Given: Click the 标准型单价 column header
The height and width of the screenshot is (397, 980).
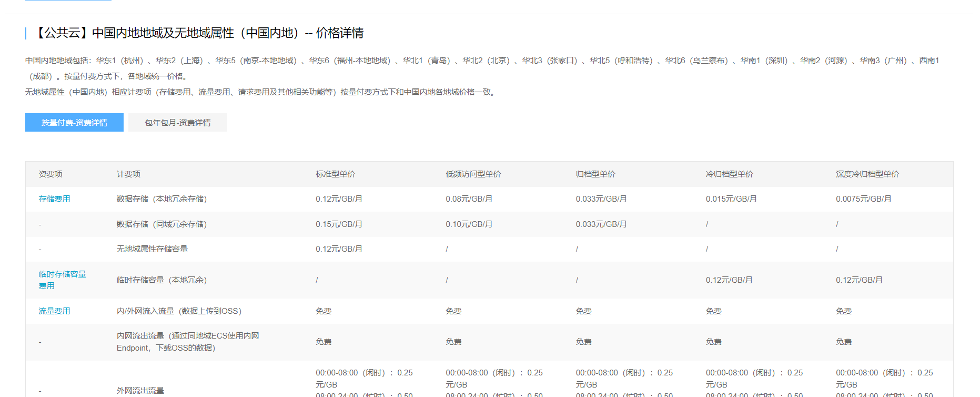Looking at the screenshot, I should click(335, 174).
